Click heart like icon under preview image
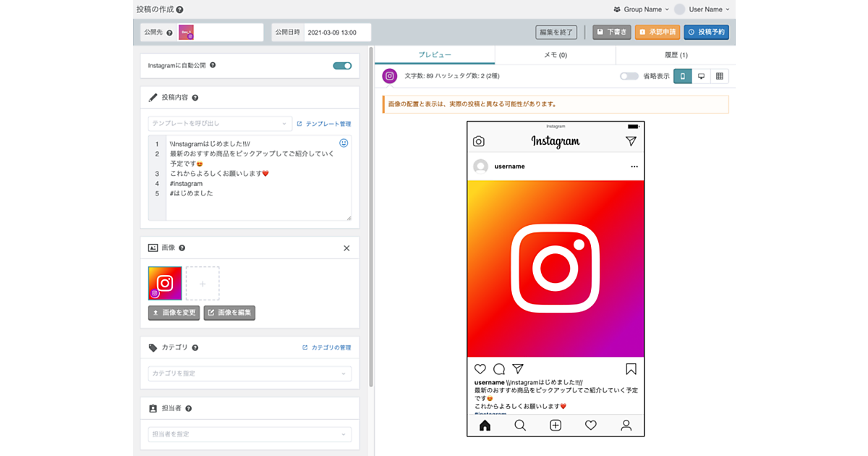 tap(480, 369)
